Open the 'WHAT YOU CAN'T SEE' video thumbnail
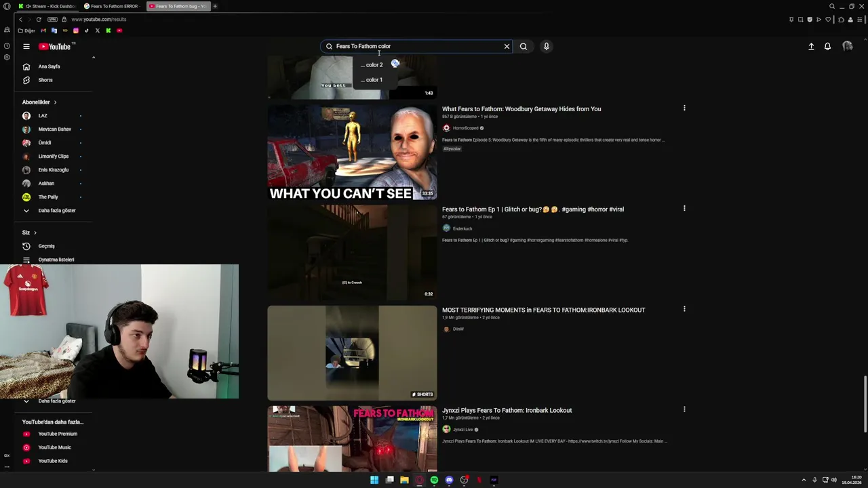868x488 pixels. (x=352, y=152)
